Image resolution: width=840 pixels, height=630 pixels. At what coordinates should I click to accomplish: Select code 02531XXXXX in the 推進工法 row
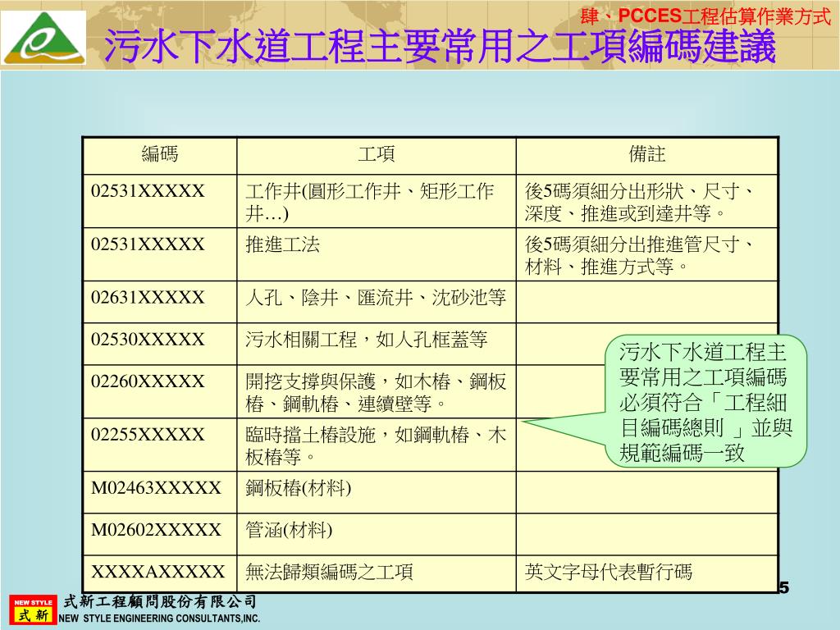point(148,244)
